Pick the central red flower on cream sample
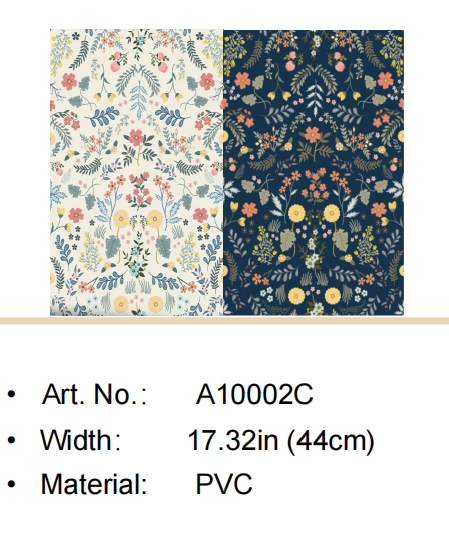The image size is (449, 556). pyautogui.click(x=136, y=138)
